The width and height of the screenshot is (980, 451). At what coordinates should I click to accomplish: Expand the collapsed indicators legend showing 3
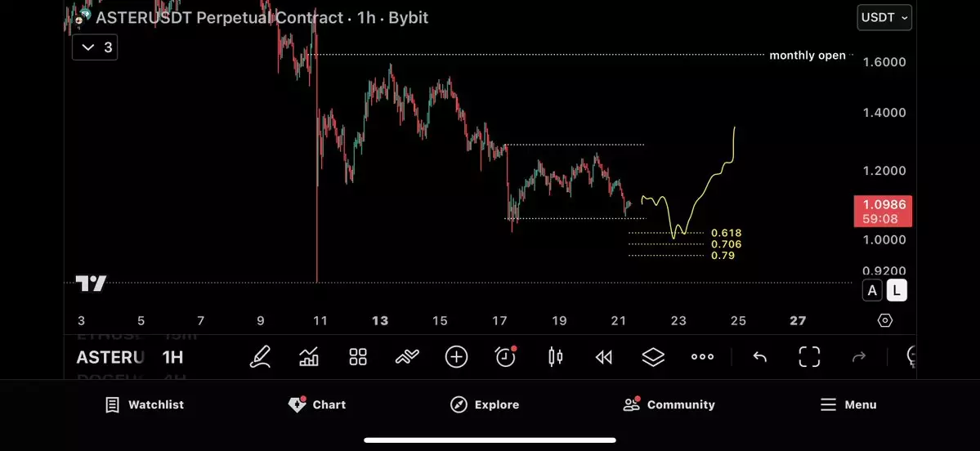pyautogui.click(x=96, y=47)
